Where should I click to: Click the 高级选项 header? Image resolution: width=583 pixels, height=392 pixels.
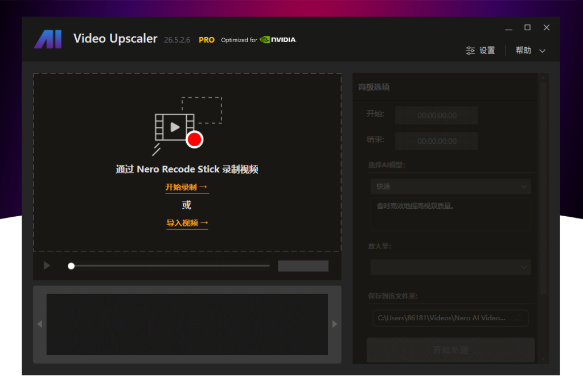coord(373,87)
